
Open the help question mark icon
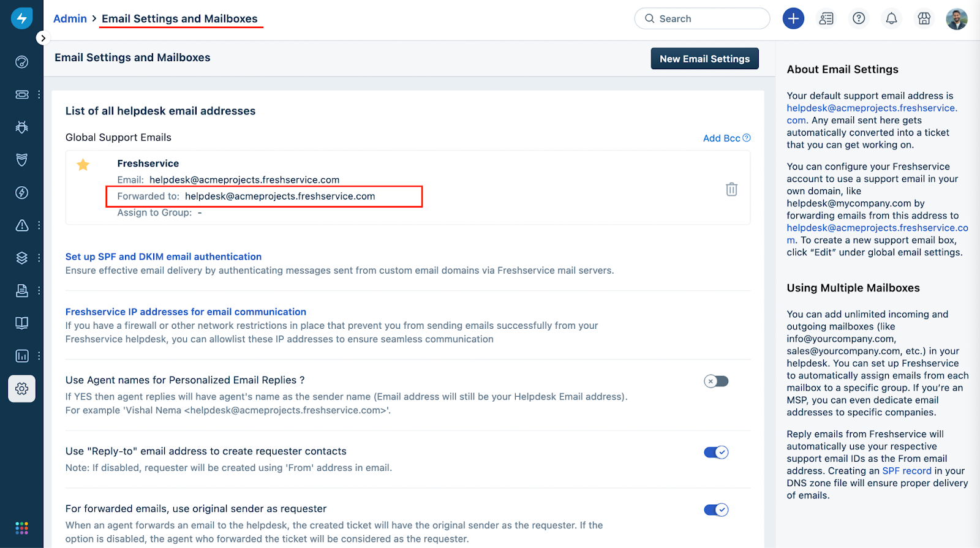(x=859, y=18)
